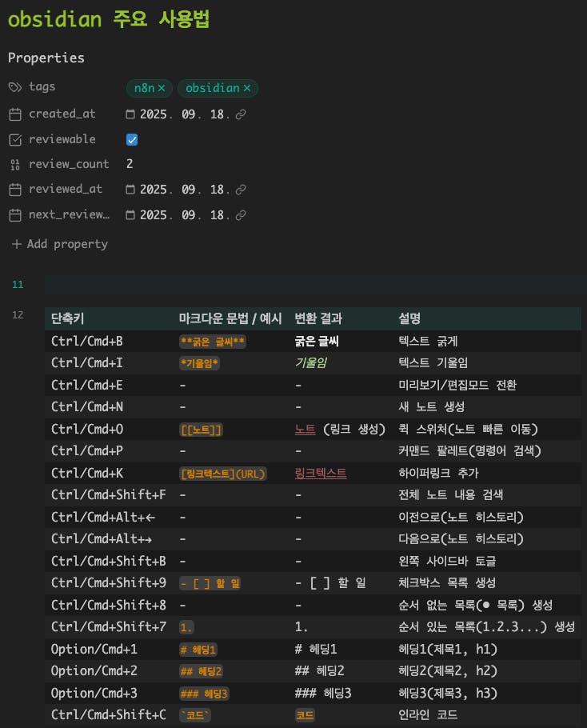The height and width of the screenshot is (728, 587).
Task: Click the reviewed_at calendar property icon
Action: pos(15,190)
